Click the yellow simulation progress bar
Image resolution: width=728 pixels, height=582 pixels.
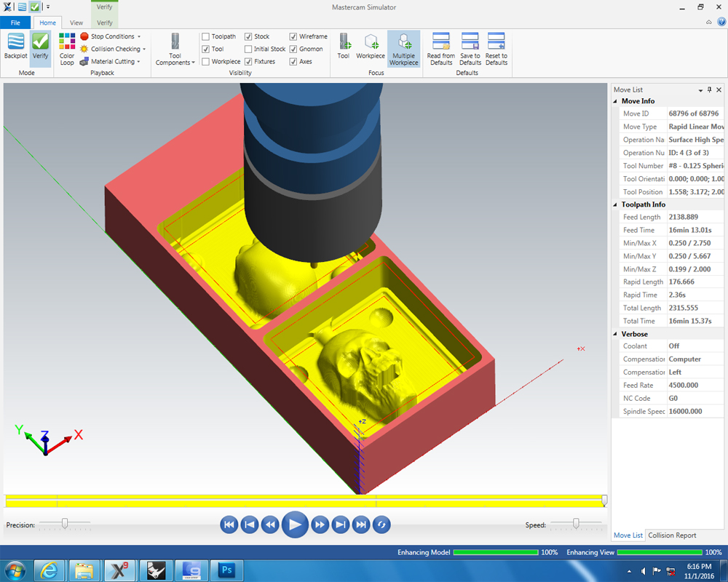pos(304,501)
